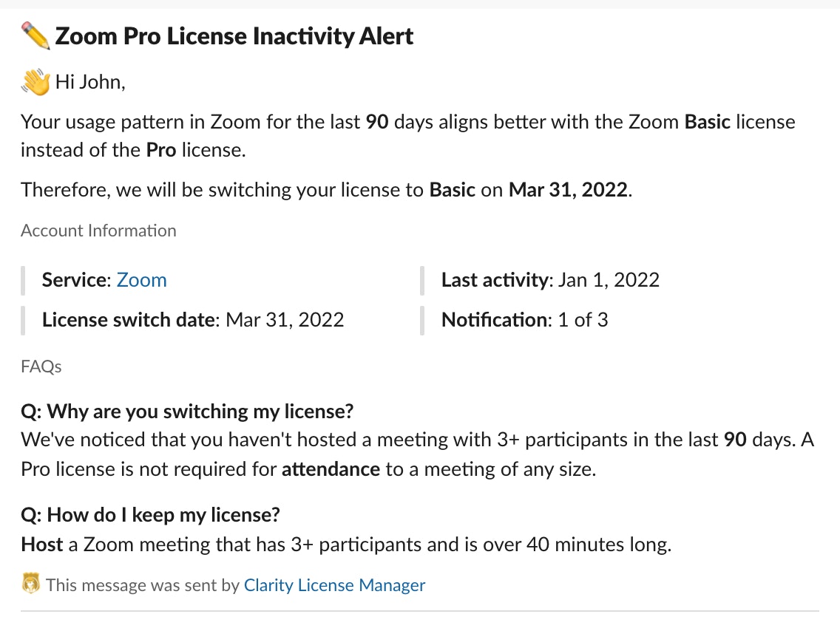Click the question "Why are you switching my license?"
840x631 pixels.
tap(188, 412)
